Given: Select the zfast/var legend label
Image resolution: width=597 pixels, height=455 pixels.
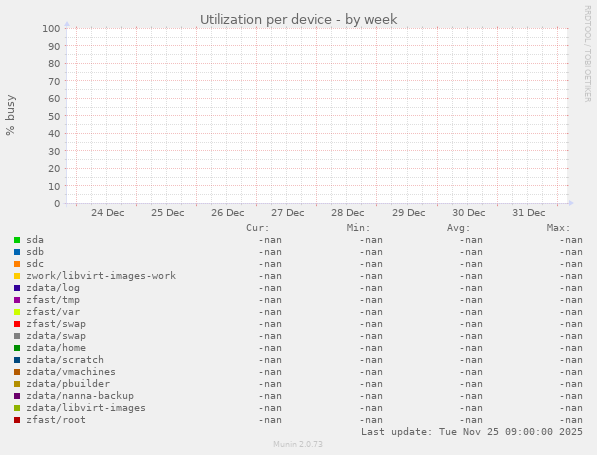Looking at the screenshot, I should click(53, 312).
